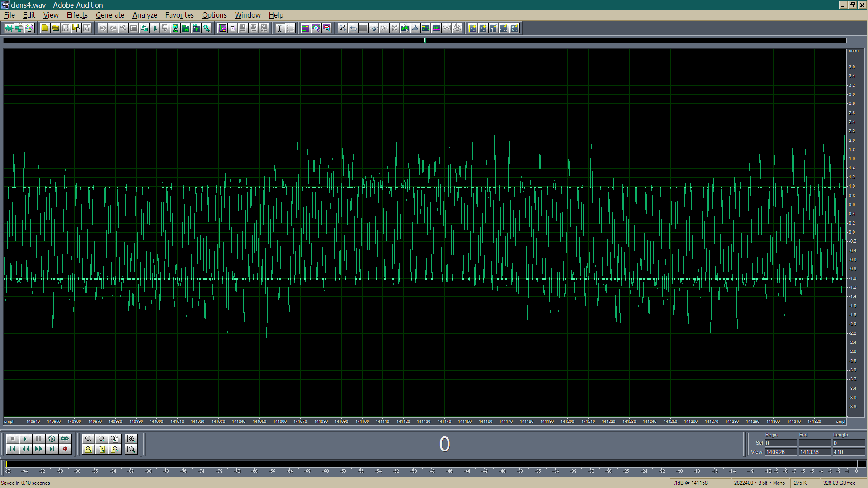Zoom to left edge of selection
This screenshot has width=868, height=488.
click(101, 449)
